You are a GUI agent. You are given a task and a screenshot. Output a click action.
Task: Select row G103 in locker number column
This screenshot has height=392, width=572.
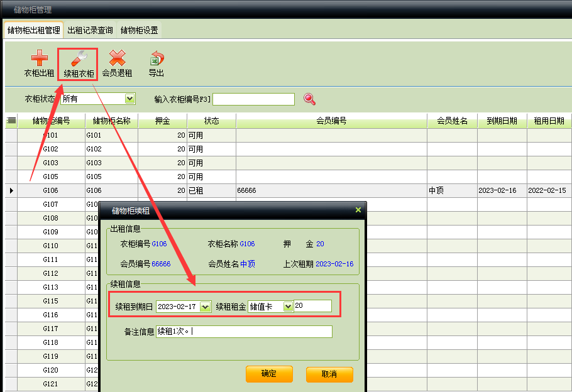(x=51, y=163)
